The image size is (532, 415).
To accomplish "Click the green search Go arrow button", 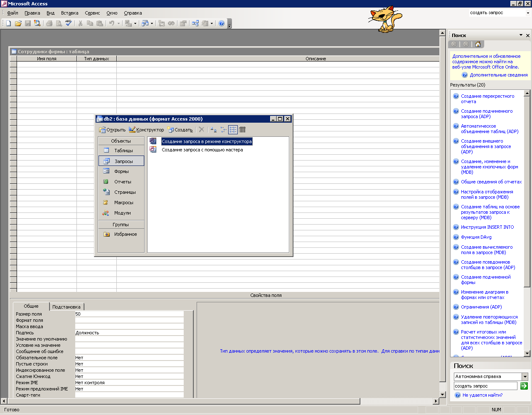I will 524,386.
